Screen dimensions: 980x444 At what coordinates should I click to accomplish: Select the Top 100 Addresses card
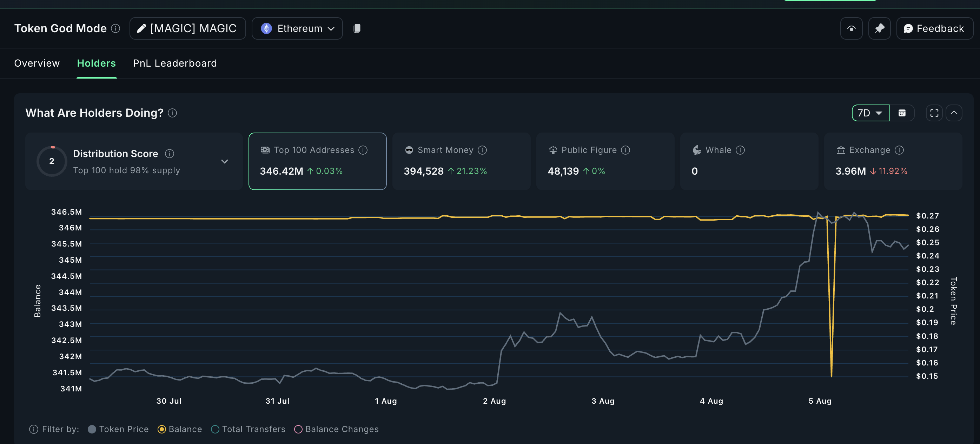(x=317, y=161)
